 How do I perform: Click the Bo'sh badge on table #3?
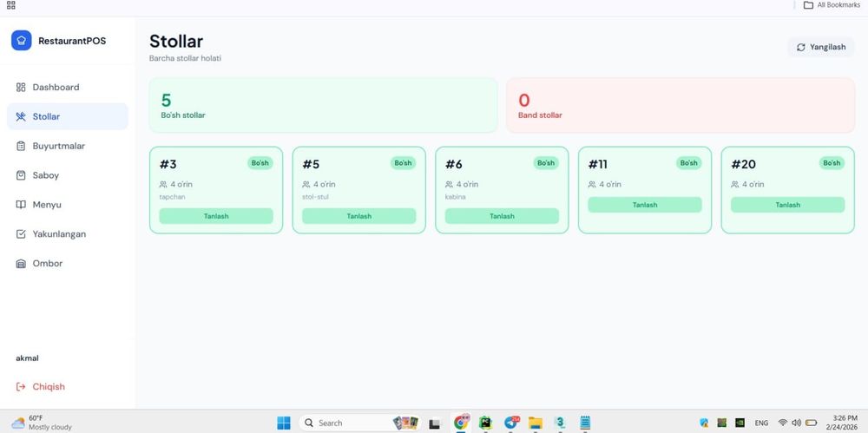coord(260,163)
